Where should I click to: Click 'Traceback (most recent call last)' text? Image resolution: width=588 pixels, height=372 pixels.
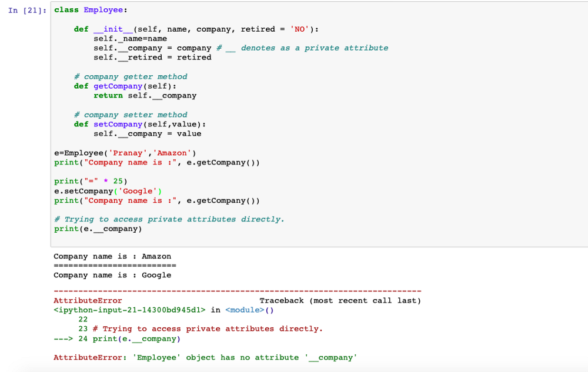340,300
